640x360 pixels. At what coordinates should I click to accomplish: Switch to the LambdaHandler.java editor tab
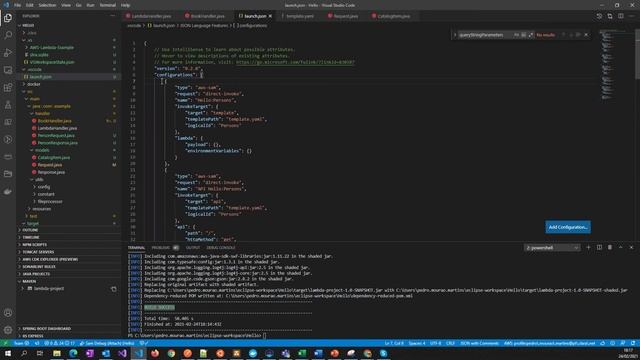pyautogui.click(x=151, y=16)
